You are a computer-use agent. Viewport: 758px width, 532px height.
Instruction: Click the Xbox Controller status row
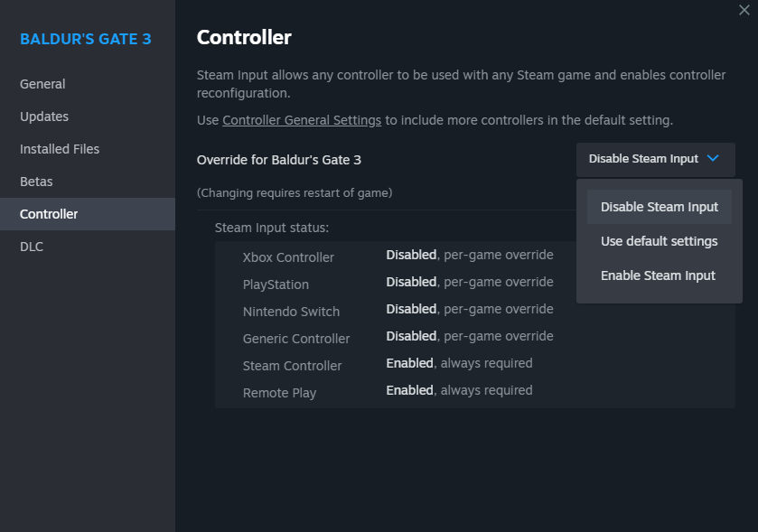[398, 257]
